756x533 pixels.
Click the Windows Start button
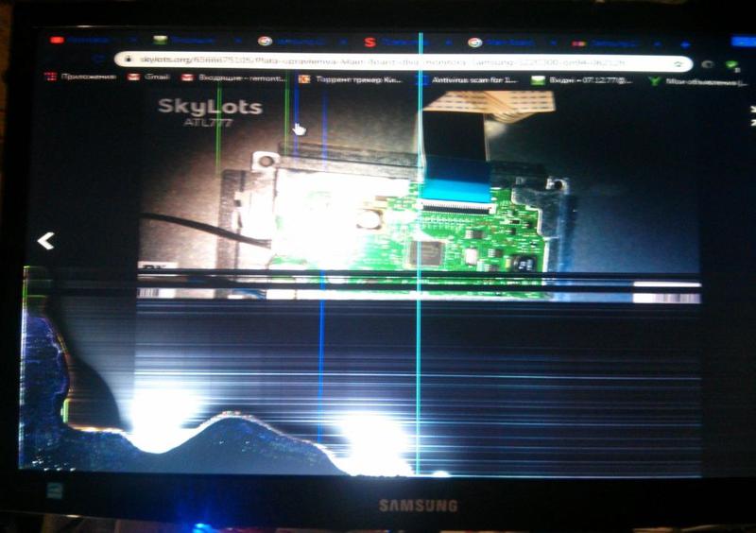point(54,490)
